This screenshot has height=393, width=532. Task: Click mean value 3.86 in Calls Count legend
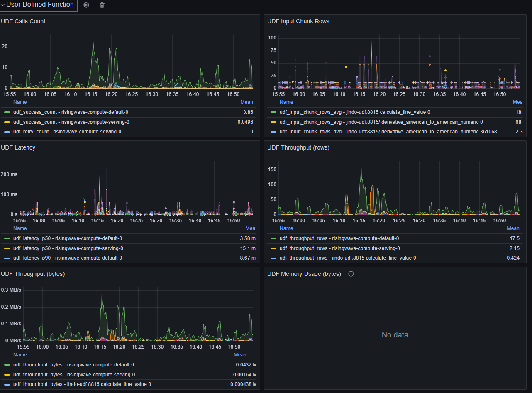click(248, 112)
